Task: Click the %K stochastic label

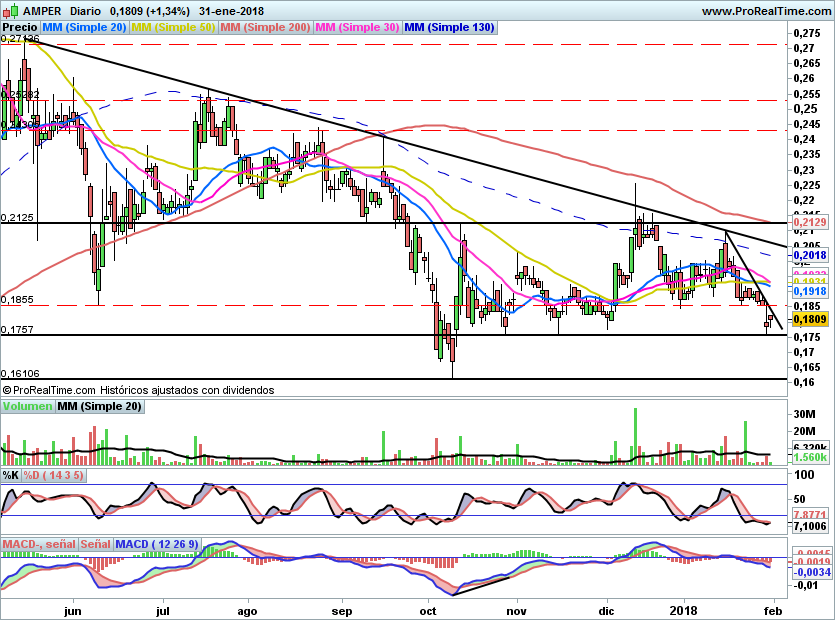Action: pos(10,475)
